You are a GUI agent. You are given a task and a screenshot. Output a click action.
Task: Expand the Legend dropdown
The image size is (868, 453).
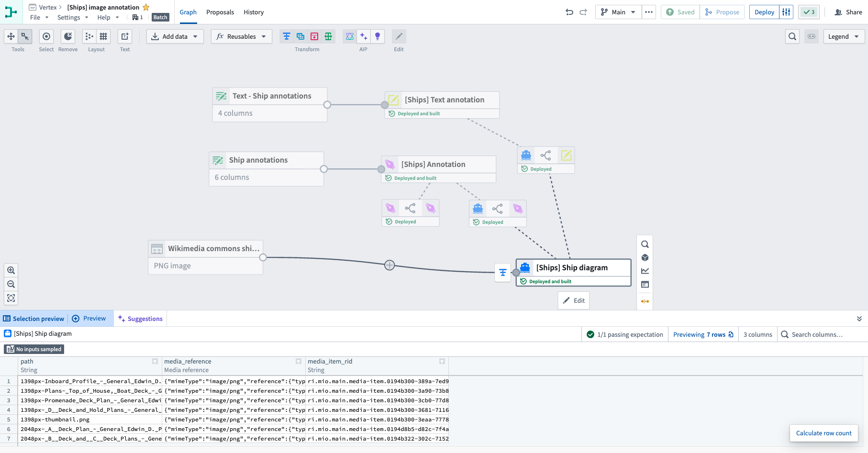[843, 36]
